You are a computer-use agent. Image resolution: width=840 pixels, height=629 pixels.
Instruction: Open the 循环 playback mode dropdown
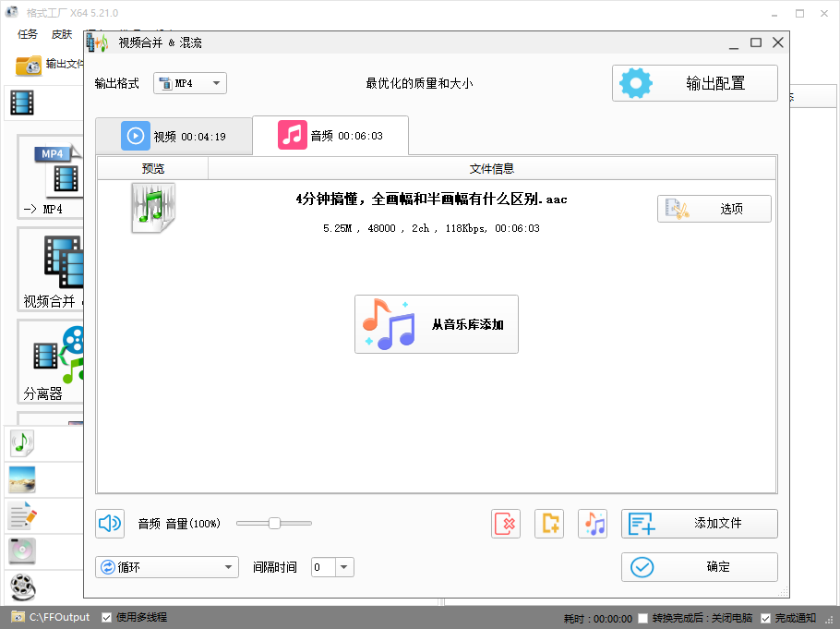point(166,567)
